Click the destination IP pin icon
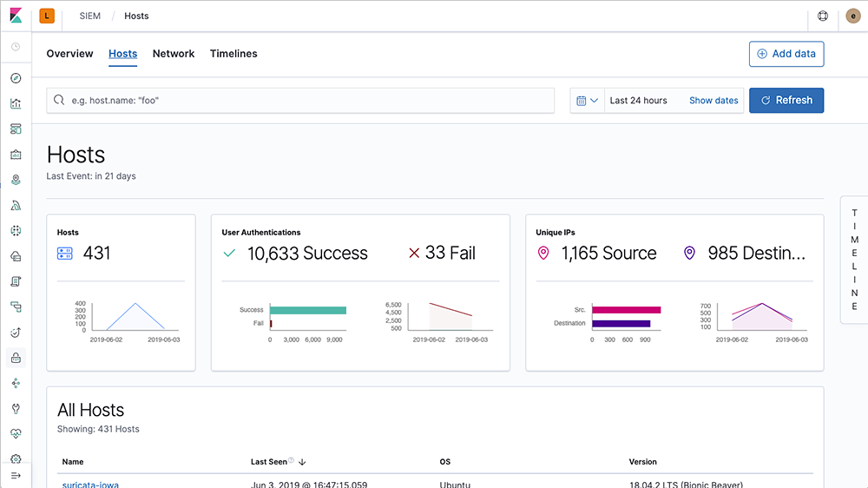 689,254
